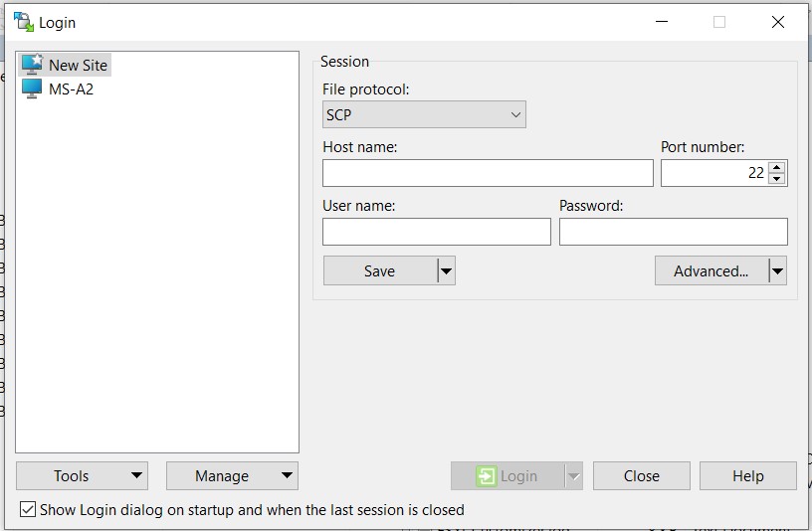The image size is (812, 531).
Task: Open the File protocol SCP dropdown
Action: 424,115
